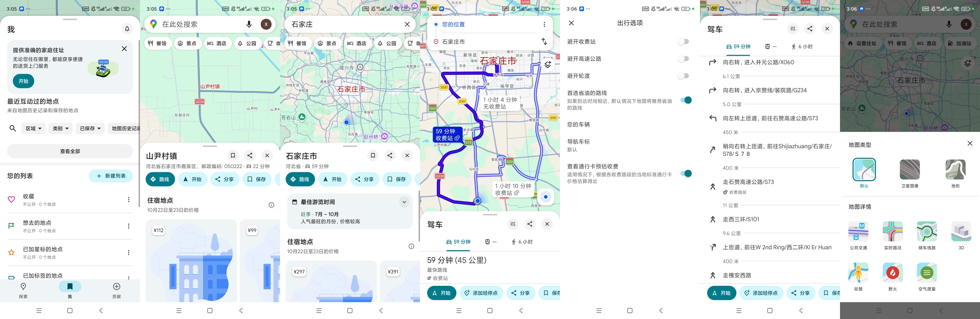The image size is (980, 319).
Task: Tap 开始 in the home address card
Action: coord(24,81)
